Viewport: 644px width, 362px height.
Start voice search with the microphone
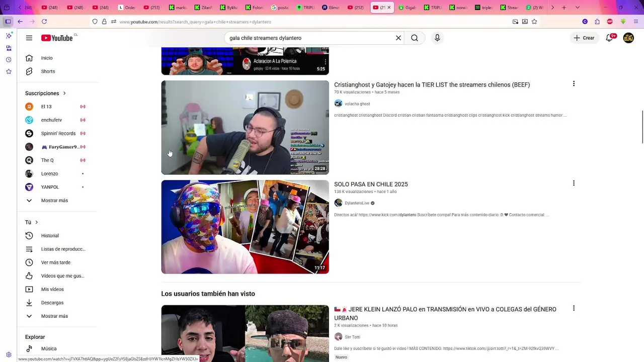click(x=437, y=38)
